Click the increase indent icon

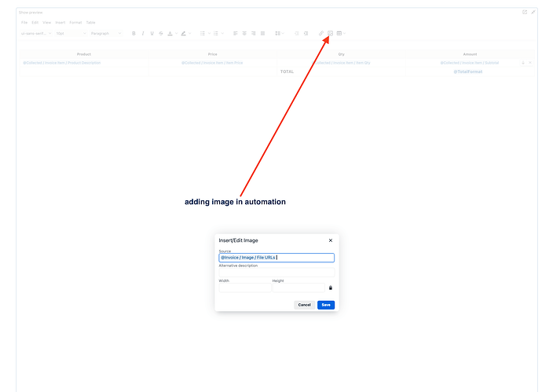tap(306, 33)
